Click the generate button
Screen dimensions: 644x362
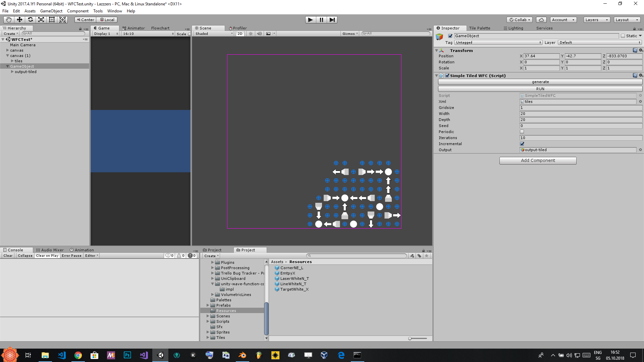540,82
